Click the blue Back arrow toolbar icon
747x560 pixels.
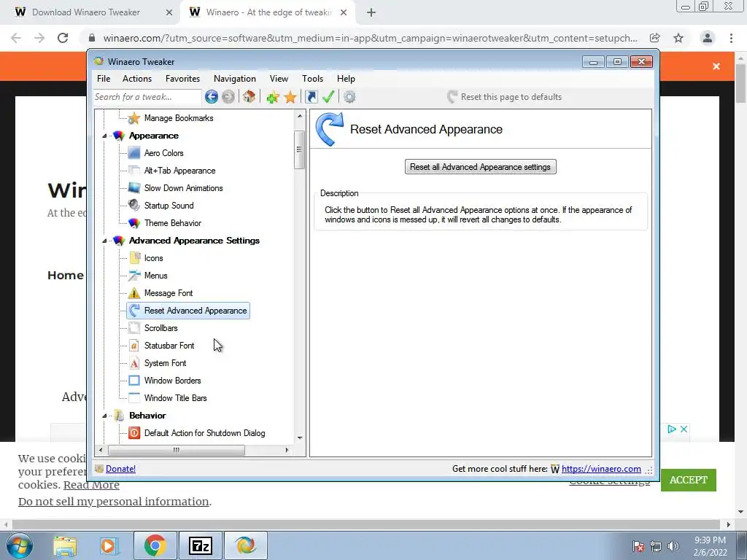[x=212, y=97]
